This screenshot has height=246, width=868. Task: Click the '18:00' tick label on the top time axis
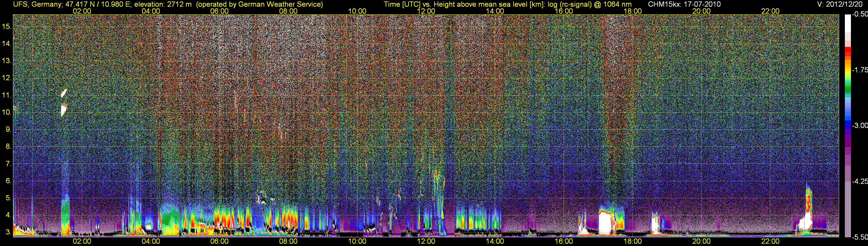(632, 11)
